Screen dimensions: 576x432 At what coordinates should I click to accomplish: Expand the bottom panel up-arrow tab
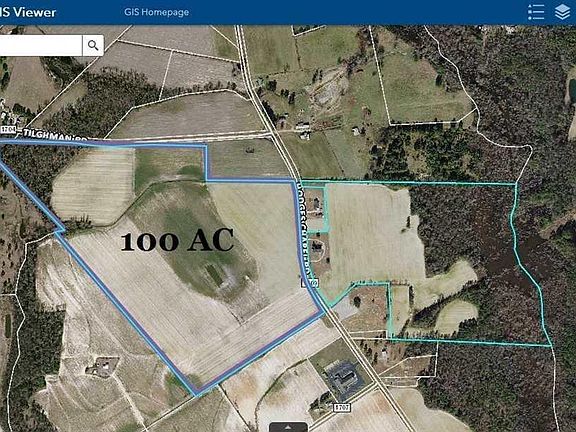pyautogui.click(x=288, y=427)
